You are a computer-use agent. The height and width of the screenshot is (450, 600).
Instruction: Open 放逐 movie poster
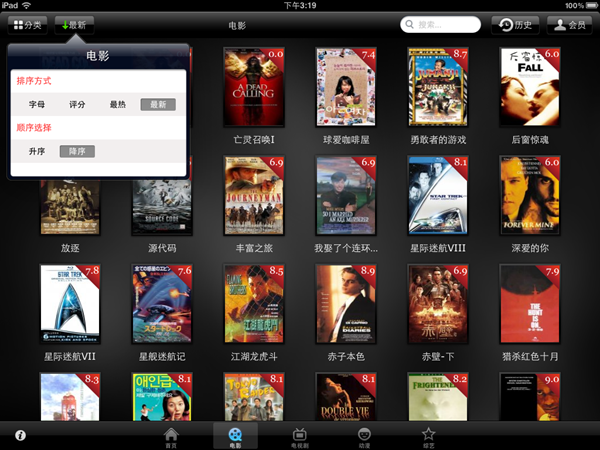70,207
